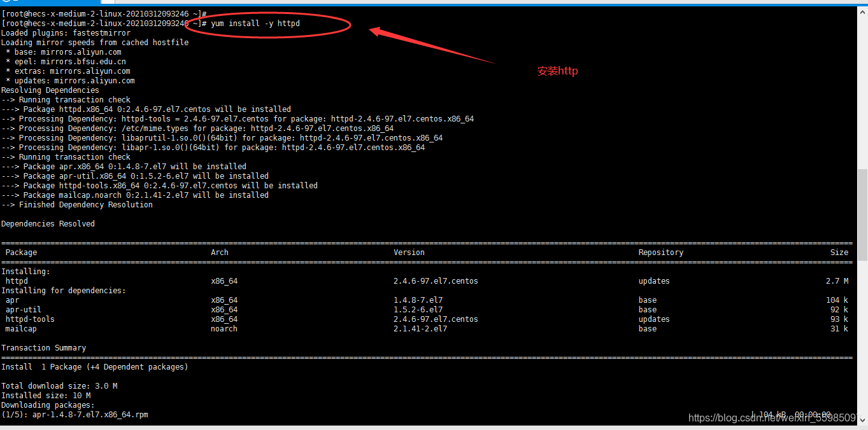Click the 'httpd-tools' package name in table

(x=30, y=319)
